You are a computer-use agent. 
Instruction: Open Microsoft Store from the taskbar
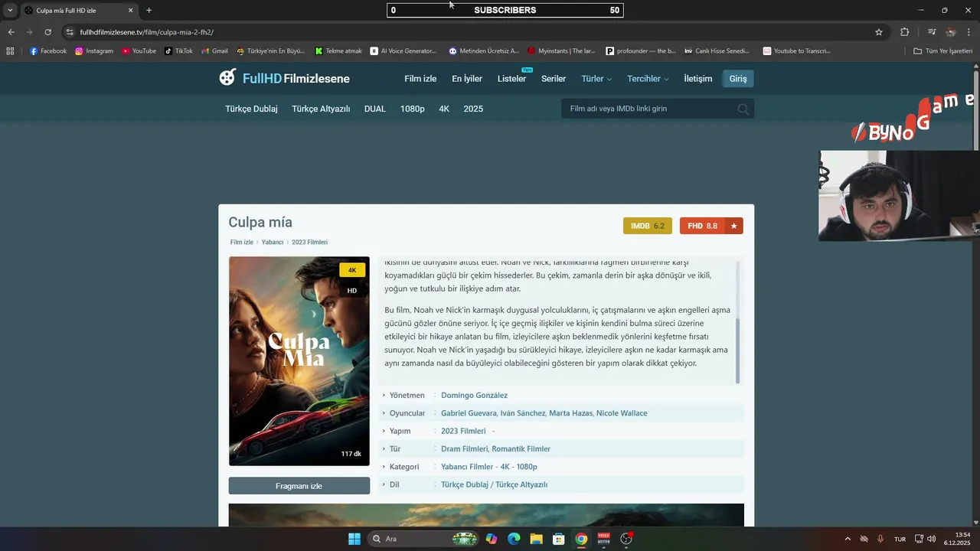click(x=559, y=539)
